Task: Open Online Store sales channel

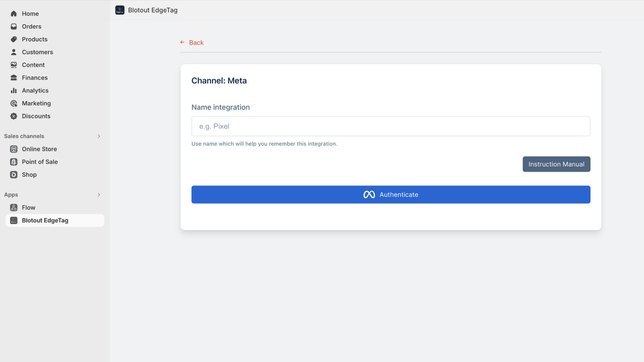Action: click(40, 149)
